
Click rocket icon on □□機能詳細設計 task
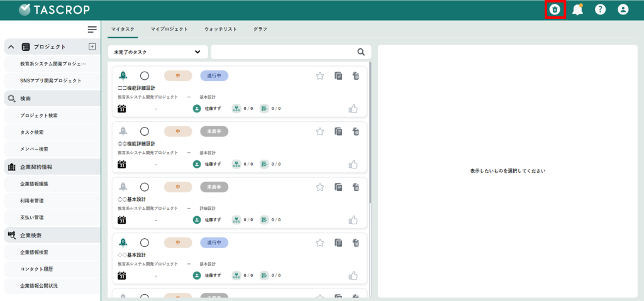[123, 75]
